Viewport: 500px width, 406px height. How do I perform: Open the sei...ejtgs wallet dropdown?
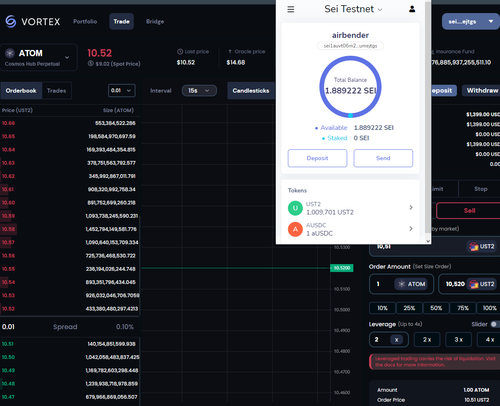tap(471, 22)
